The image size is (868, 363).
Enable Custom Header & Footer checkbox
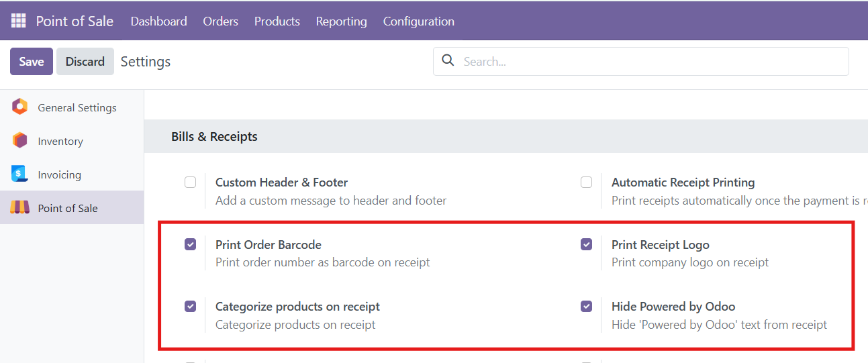pos(191,183)
